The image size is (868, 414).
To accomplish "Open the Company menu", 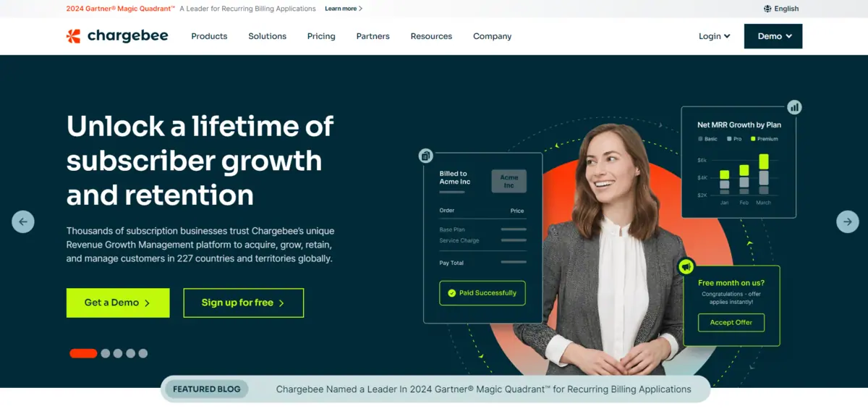I will 493,36.
